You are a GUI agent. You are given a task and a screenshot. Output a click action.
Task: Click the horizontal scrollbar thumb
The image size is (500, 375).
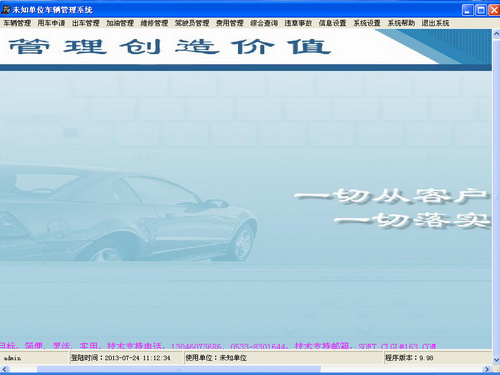point(179,369)
